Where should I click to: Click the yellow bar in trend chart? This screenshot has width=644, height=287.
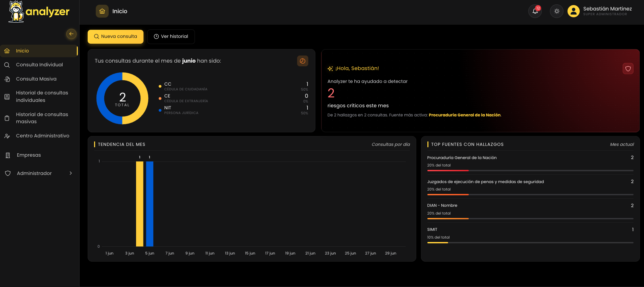point(140,204)
